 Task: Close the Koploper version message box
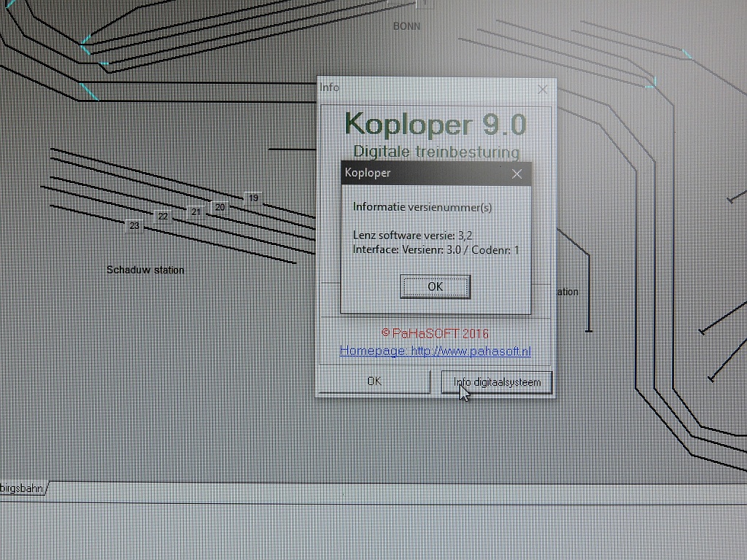click(516, 174)
